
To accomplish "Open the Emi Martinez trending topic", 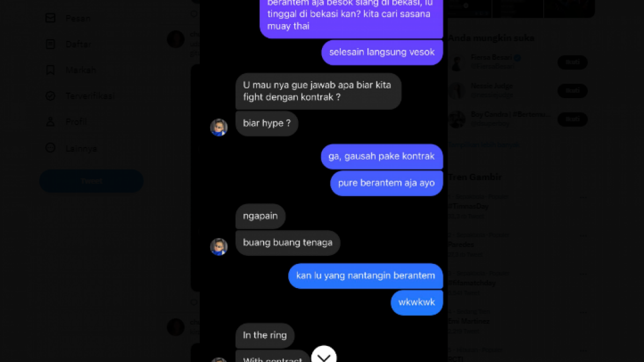I will click(469, 321).
